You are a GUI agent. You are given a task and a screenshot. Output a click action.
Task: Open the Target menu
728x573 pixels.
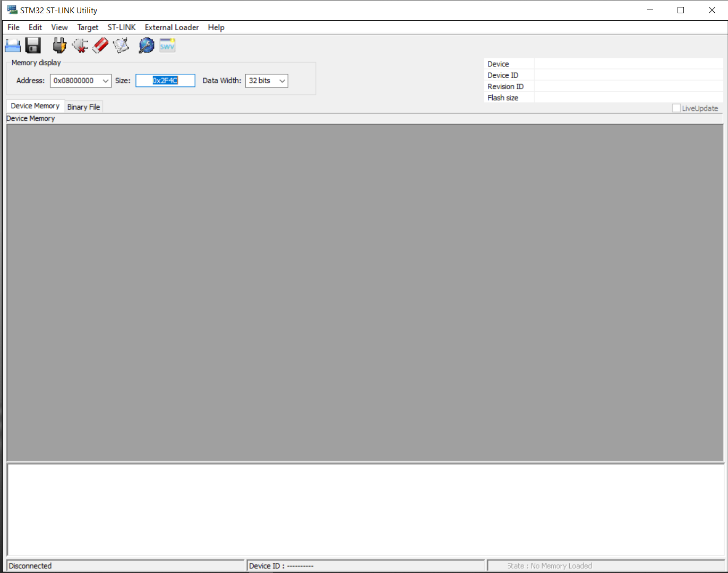coord(88,28)
